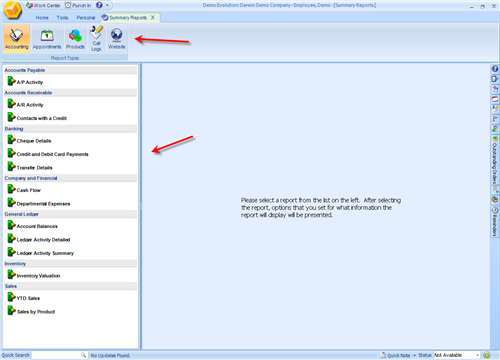This screenshot has width=500, height=360.
Task: Open the Sales by Product report
Action: tap(31, 311)
